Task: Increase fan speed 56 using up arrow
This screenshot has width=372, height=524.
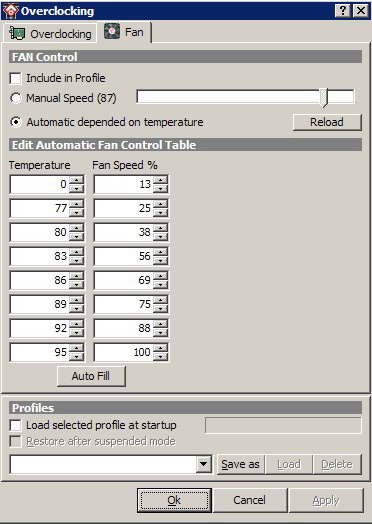Action: [x=161, y=252]
